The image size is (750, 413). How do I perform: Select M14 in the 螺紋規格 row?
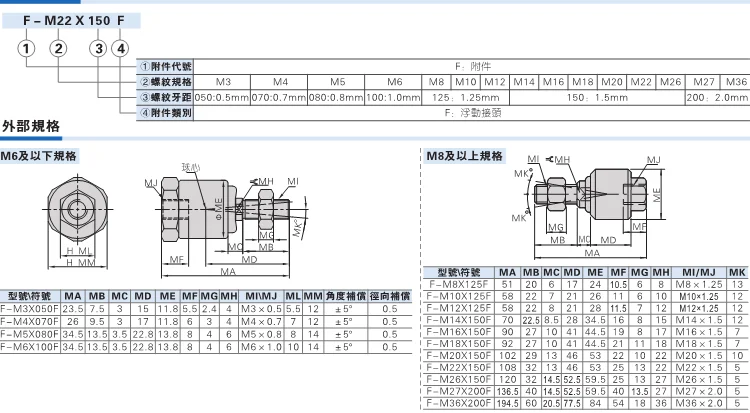(x=524, y=82)
